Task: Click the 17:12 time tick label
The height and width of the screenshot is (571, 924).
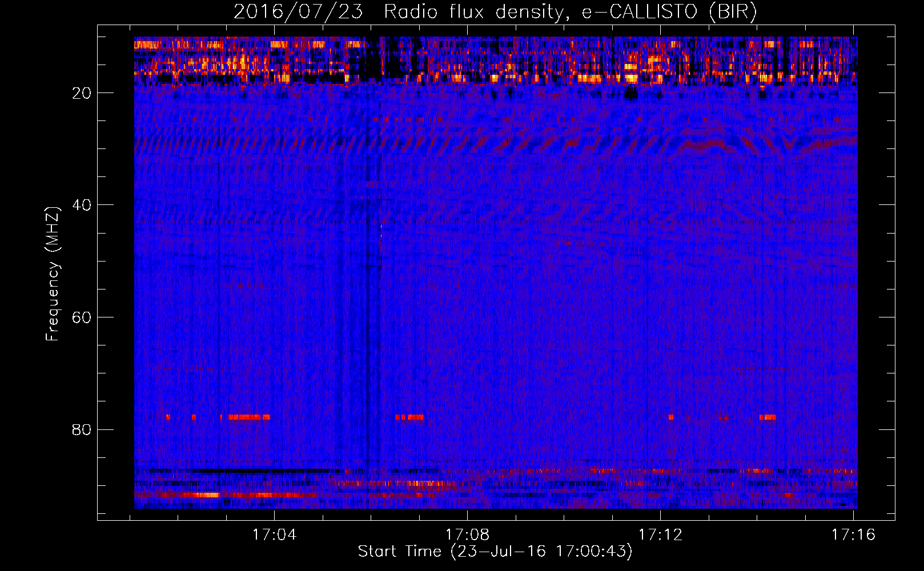Action: 661,535
